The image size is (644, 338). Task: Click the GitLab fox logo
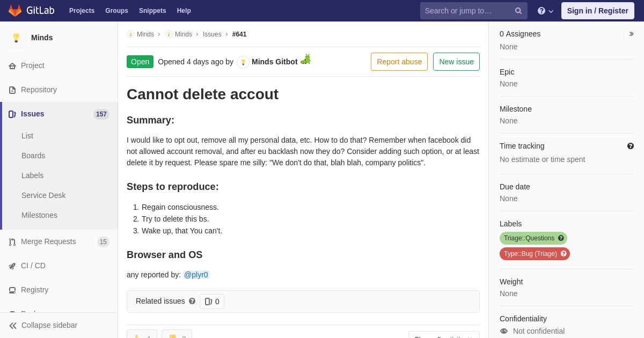pos(15,11)
